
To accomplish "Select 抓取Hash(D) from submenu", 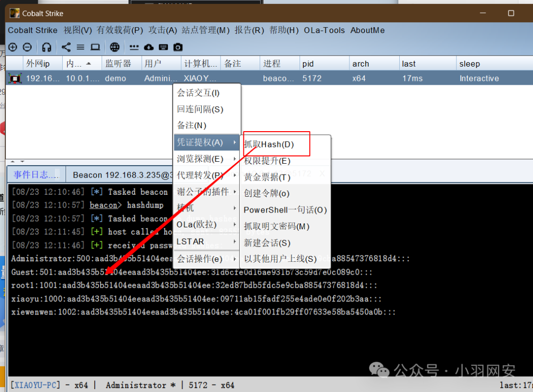I will (286, 144).
